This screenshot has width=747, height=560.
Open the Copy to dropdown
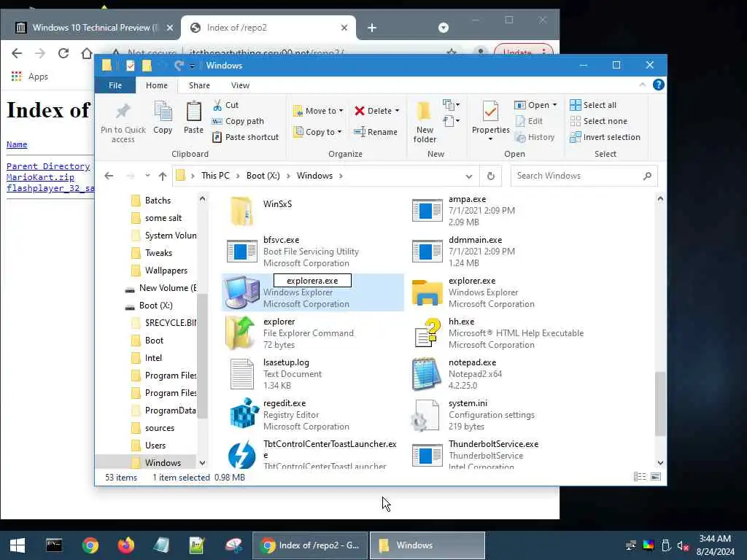pos(318,132)
